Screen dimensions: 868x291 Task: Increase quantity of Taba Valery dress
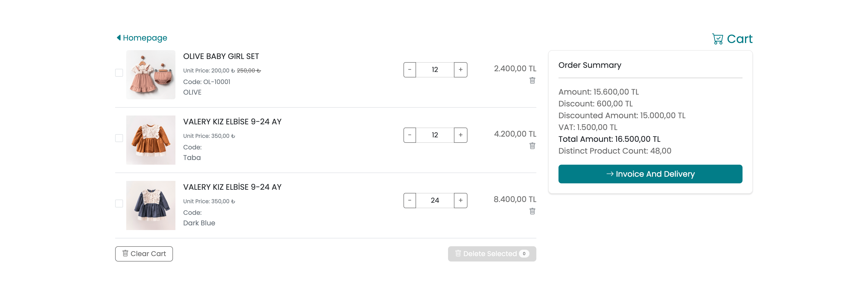tap(460, 135)
